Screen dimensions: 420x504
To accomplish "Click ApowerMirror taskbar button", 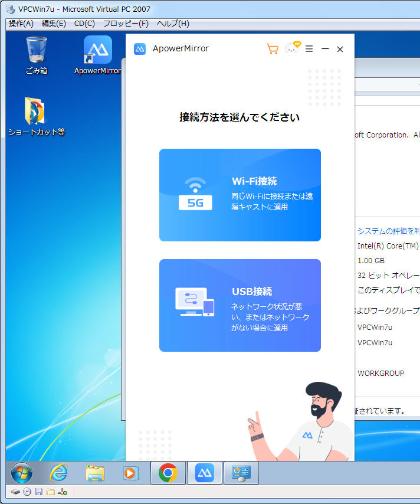I will point(204,473).
